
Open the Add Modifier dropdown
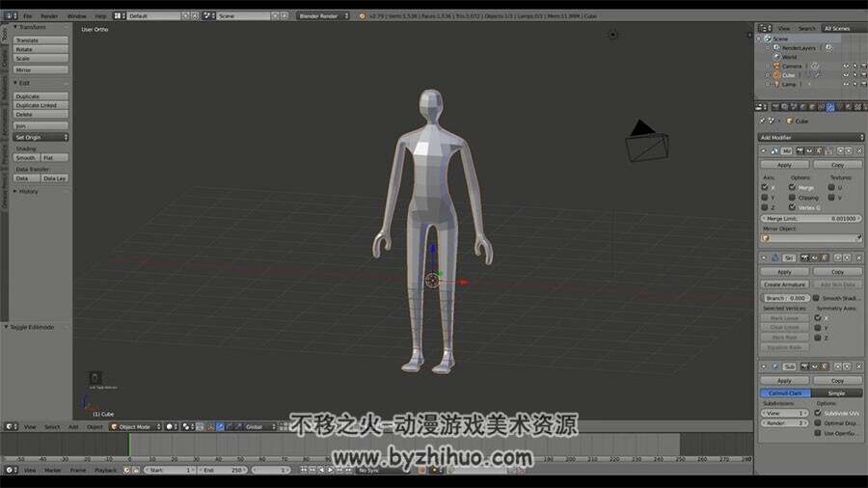pos(810,137)
